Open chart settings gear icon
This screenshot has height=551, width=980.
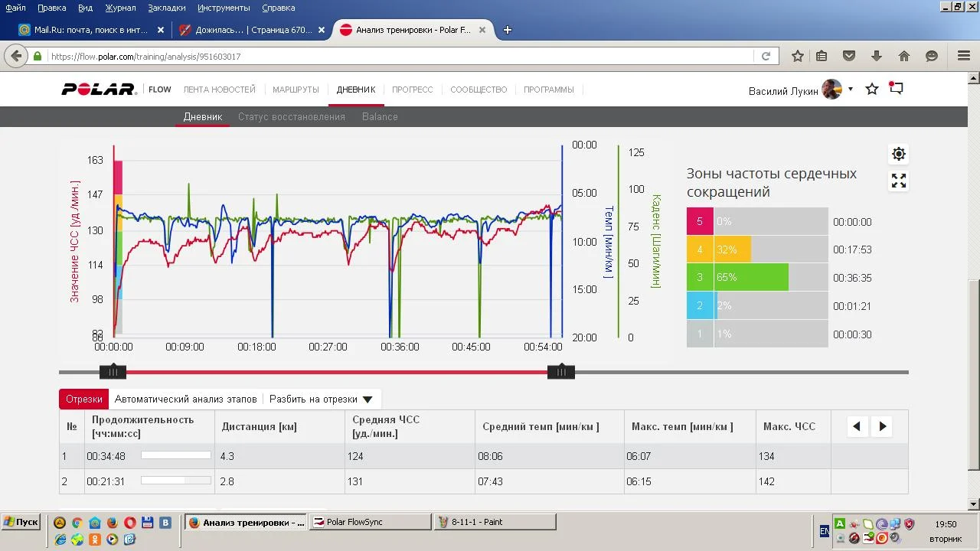coord(899,154)
